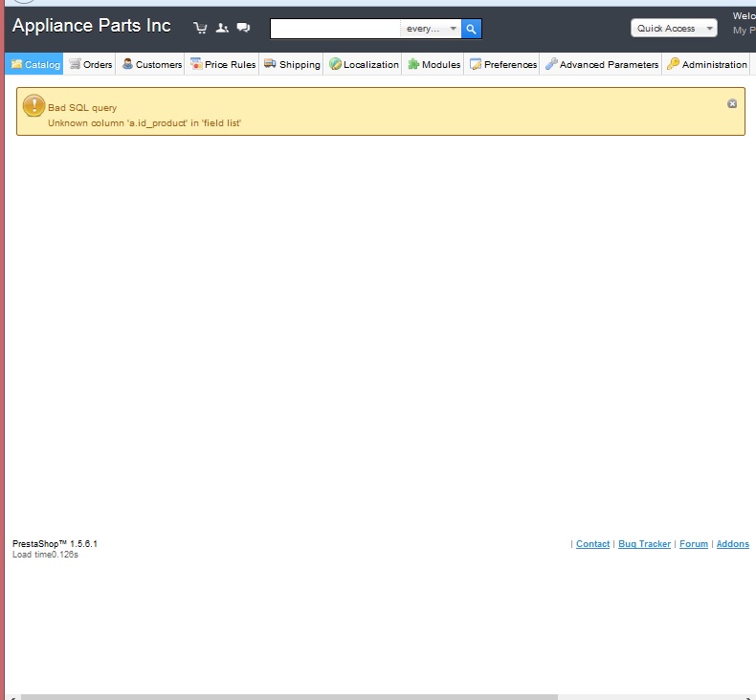This screenshot has height=700, width=756.
Task: Open the 'every...' search scope dropdown
Action: point(431,29)
